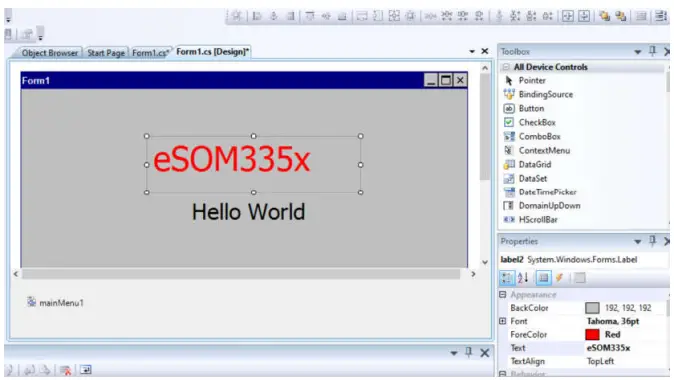
Task: Click the Size to Grid icon
Action: (411, 16)
